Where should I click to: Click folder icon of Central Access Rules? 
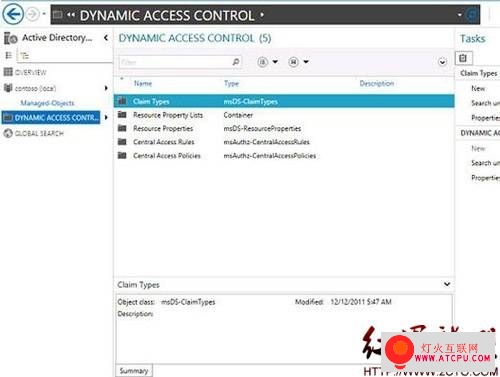click(x=122, y=142)
